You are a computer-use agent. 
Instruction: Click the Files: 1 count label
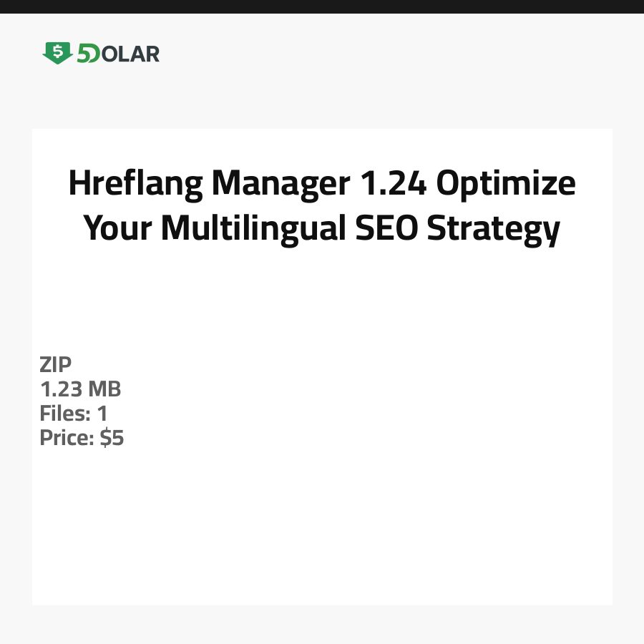point(74,414)
